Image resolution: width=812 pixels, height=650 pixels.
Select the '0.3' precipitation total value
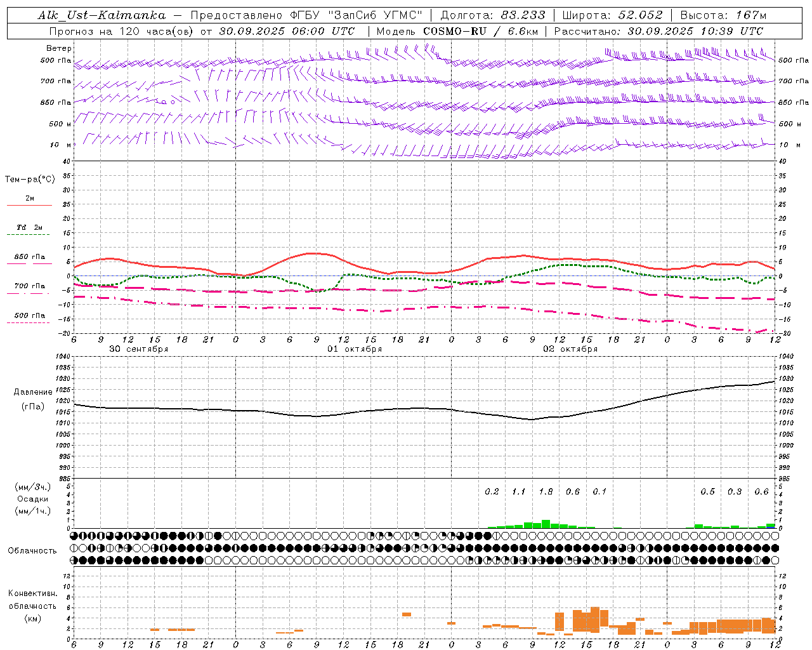click(x=735, y=492)
